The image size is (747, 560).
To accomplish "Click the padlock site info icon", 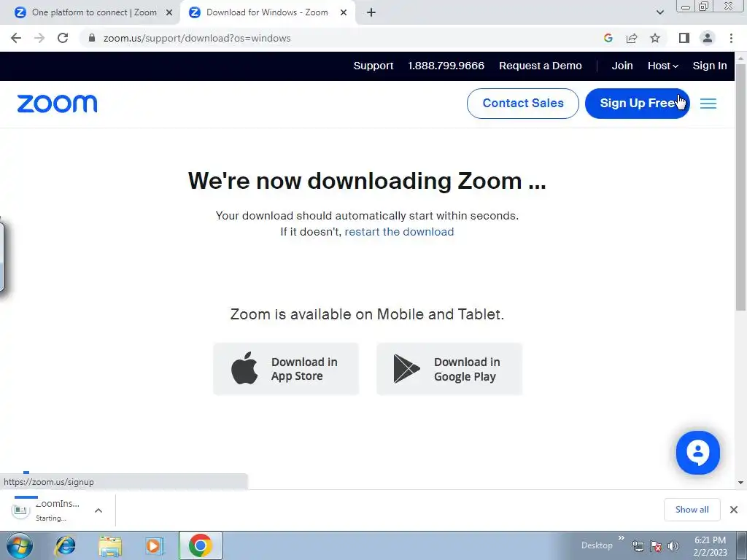I will click(x=92, y=38).
